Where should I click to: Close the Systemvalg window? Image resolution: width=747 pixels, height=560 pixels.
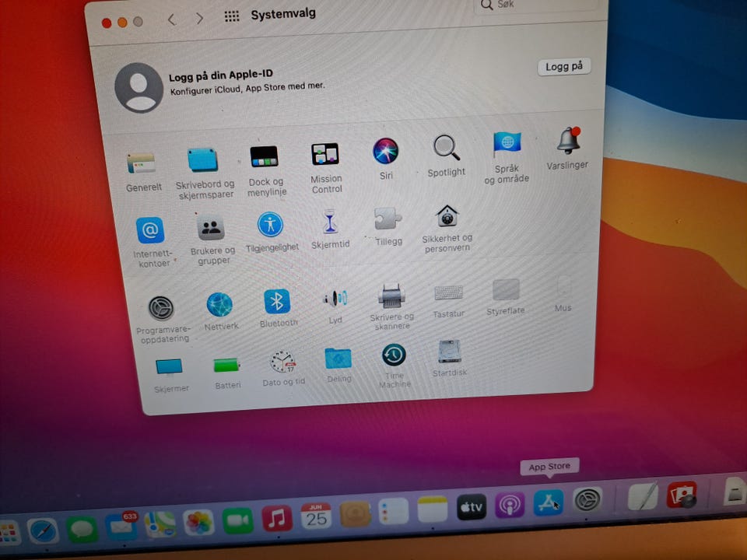pyautogui.click(x=107, y=23)
